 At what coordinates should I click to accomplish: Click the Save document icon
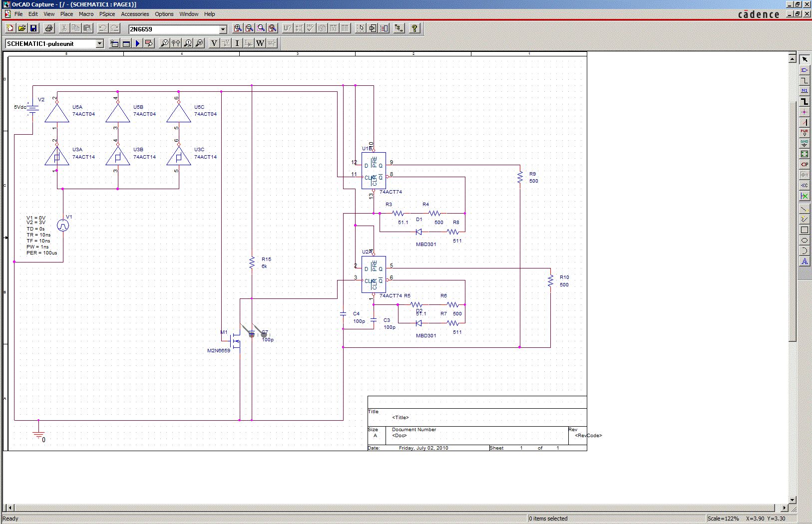33,28
